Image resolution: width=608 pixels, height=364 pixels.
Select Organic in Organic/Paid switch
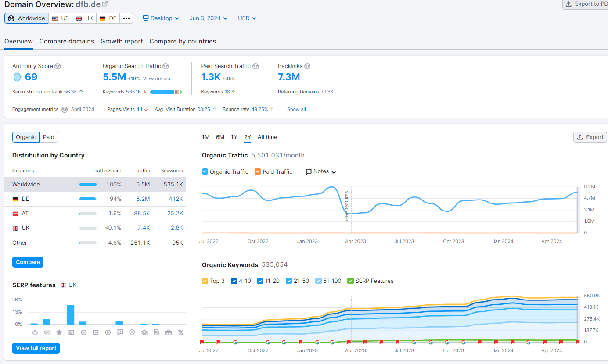coord(26,137)
